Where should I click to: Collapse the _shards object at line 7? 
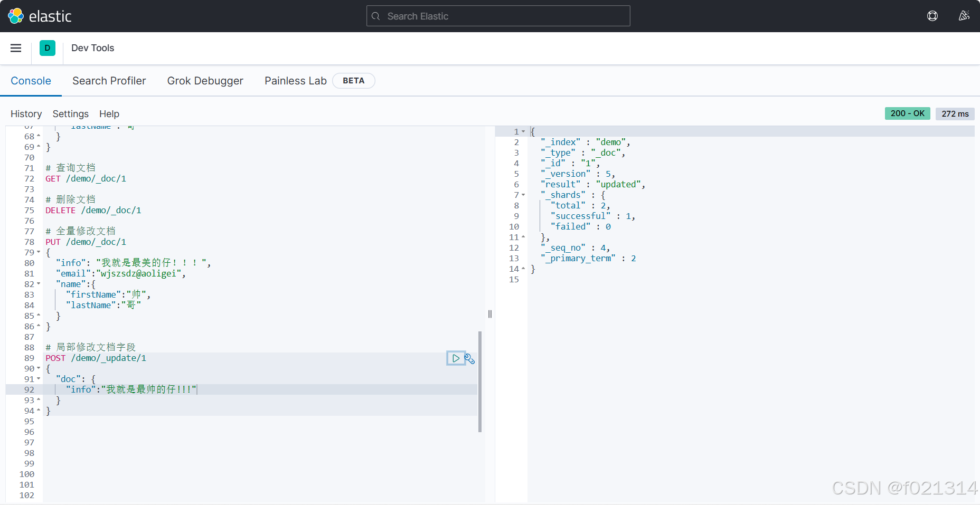[523, 195]
